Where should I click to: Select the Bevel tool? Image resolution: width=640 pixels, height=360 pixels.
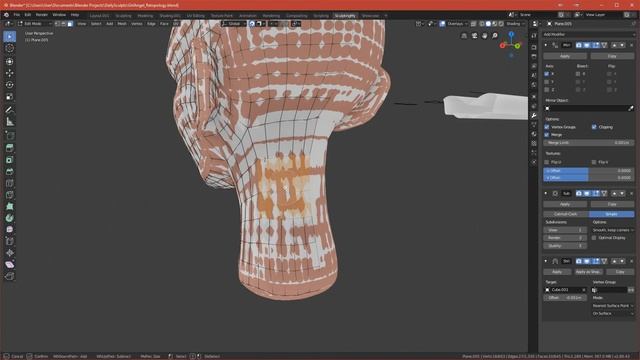(x=10, y=171)
